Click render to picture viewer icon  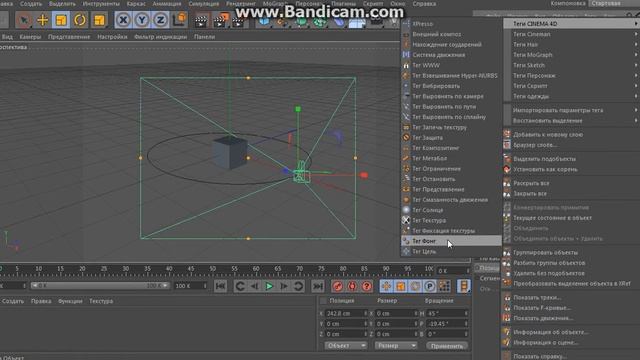(220, 20)
